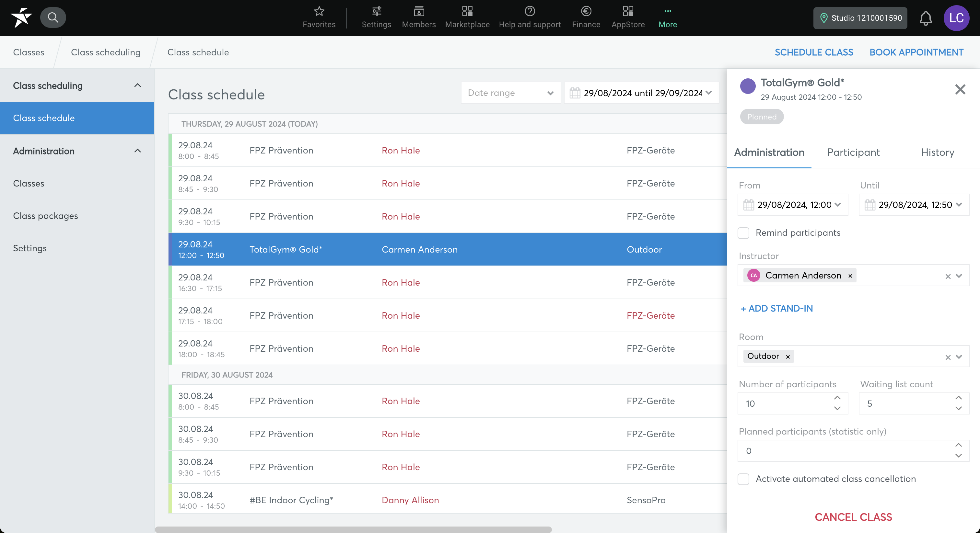Switch to the Participant tab
This screenshot has height=533, width=980.
(x=853, y=153)
